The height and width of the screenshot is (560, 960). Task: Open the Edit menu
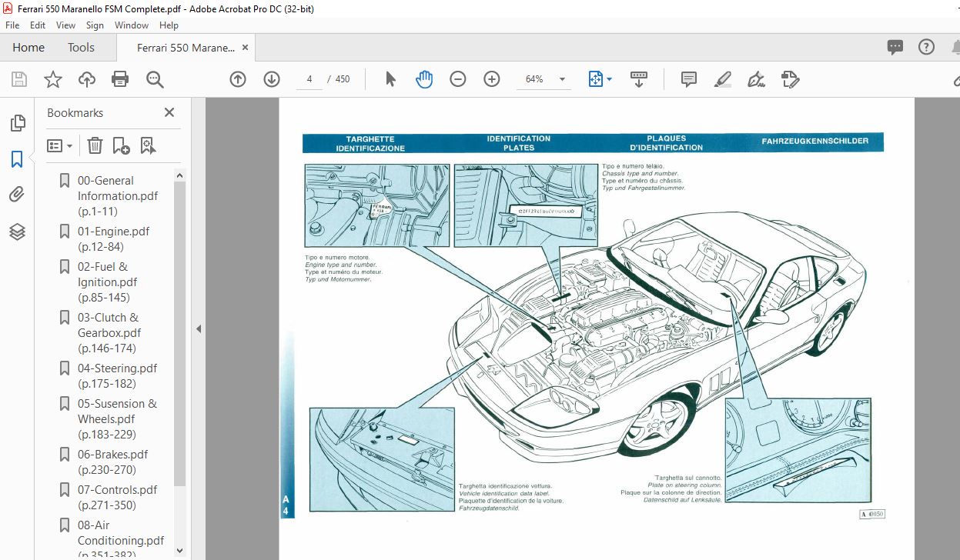38,25
